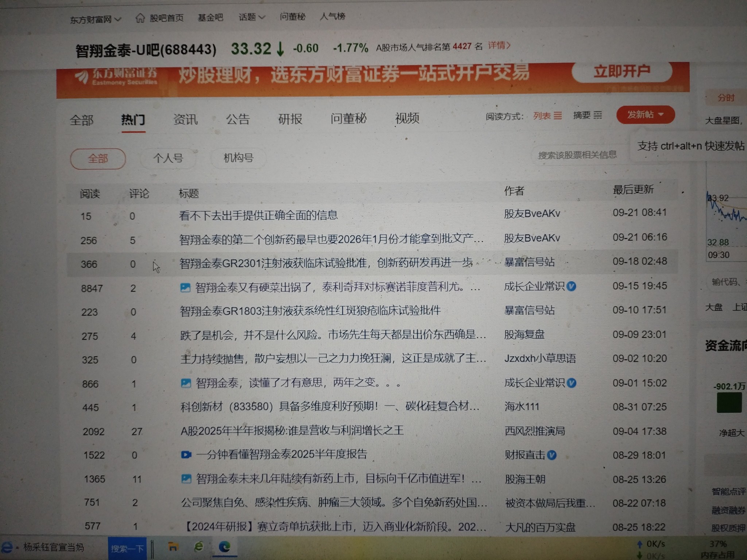
Task: Open author 股友BveAKv on 08:41 post
Action: [x=532, y=213]
